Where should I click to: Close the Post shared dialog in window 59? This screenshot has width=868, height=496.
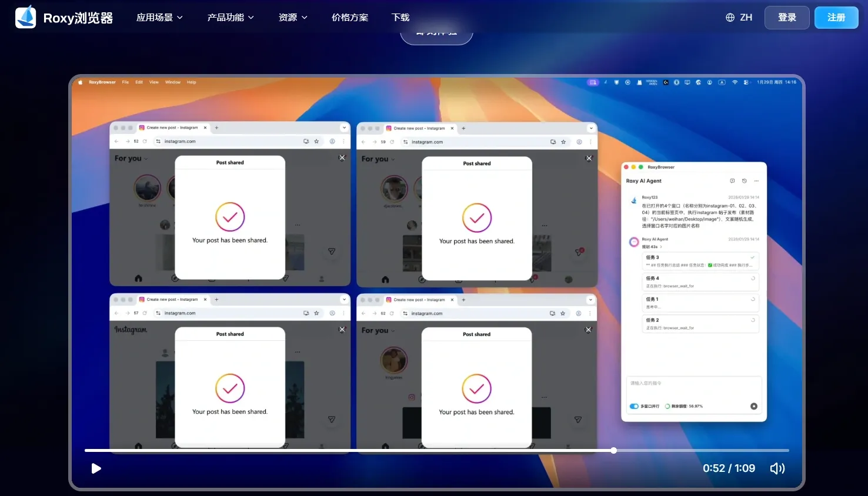click(589, 158)
